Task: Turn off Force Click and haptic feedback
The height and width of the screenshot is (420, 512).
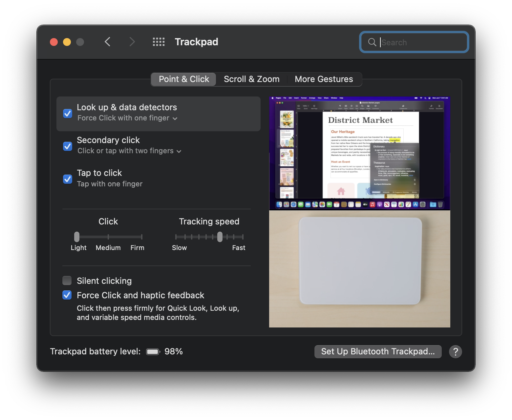Action: pos(67,295)
